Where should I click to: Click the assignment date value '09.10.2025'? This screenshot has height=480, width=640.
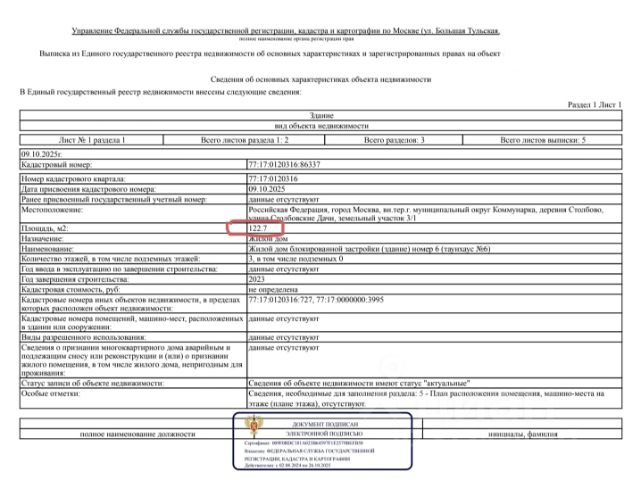[267, 189]
